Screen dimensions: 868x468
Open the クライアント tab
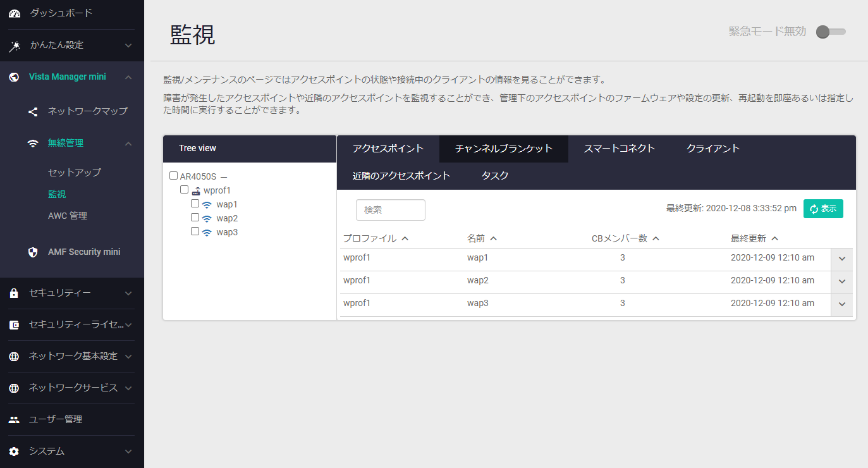(713, 149)
